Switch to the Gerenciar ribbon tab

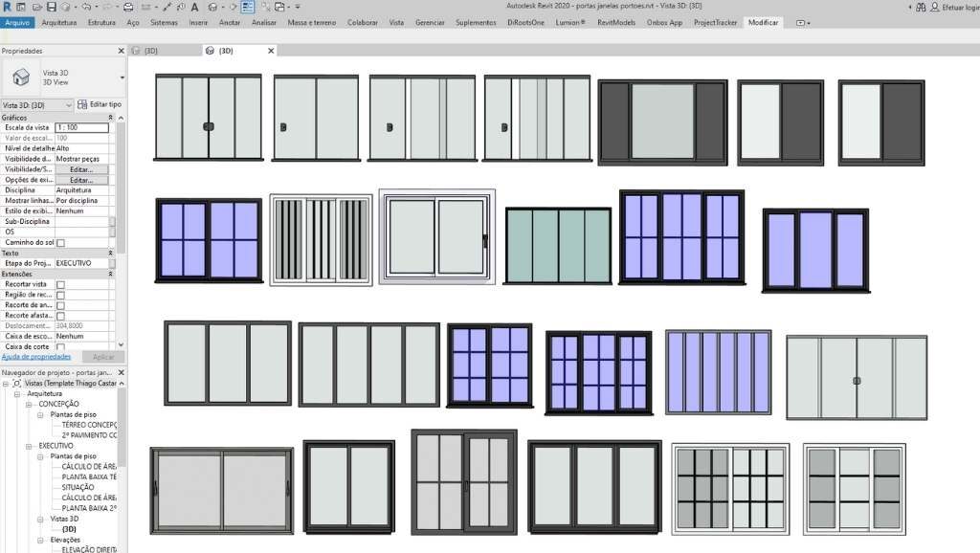coord(430,22)
